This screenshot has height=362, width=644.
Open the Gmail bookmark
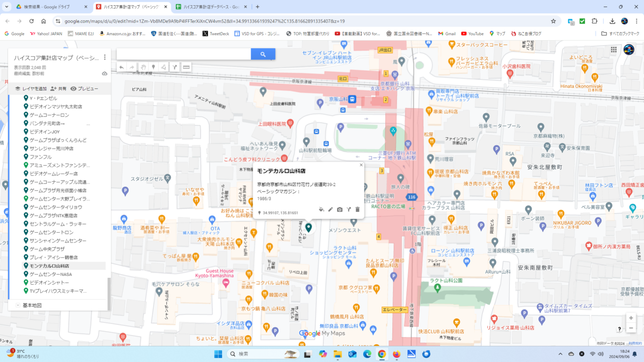click(447, 33)
